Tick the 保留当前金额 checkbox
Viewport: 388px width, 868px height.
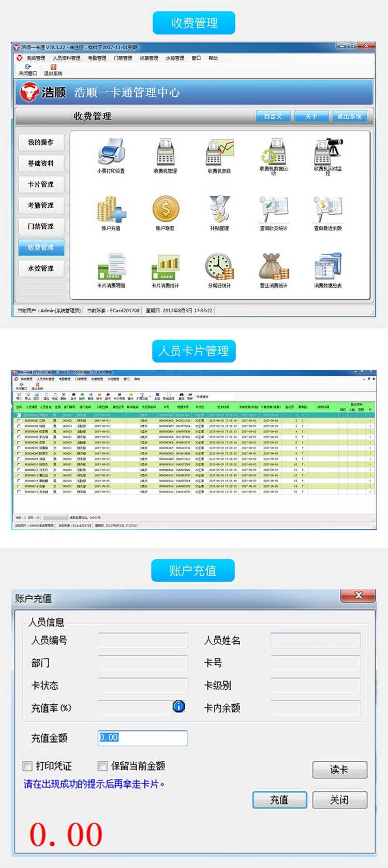102,766
